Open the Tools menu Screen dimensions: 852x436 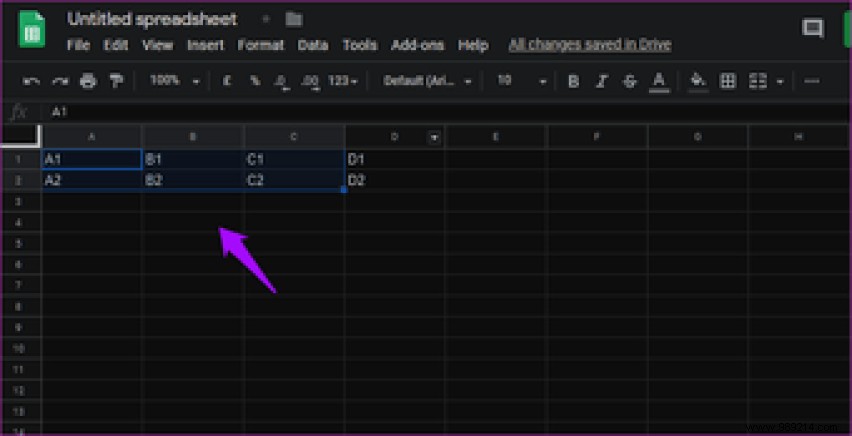coord(360,45)
